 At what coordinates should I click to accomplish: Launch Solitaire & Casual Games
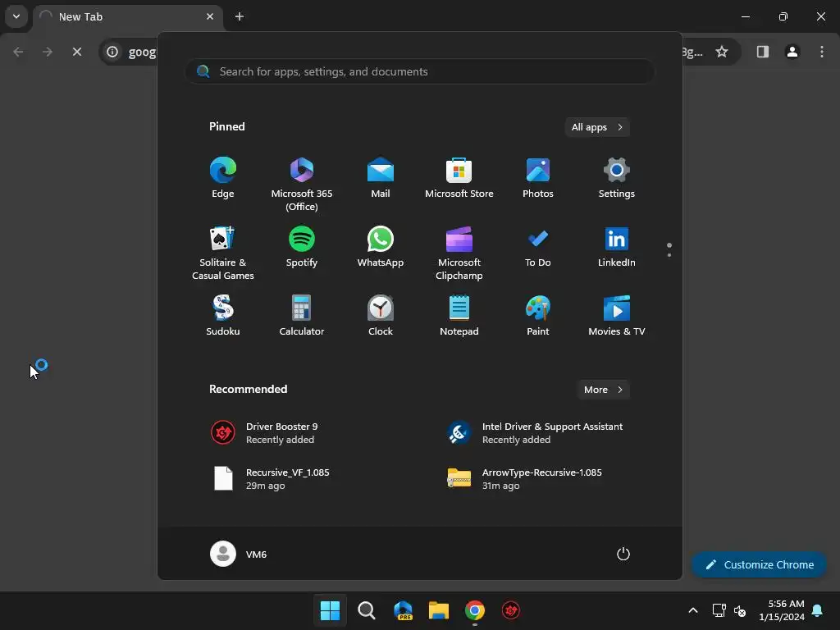tap(223, 253)
